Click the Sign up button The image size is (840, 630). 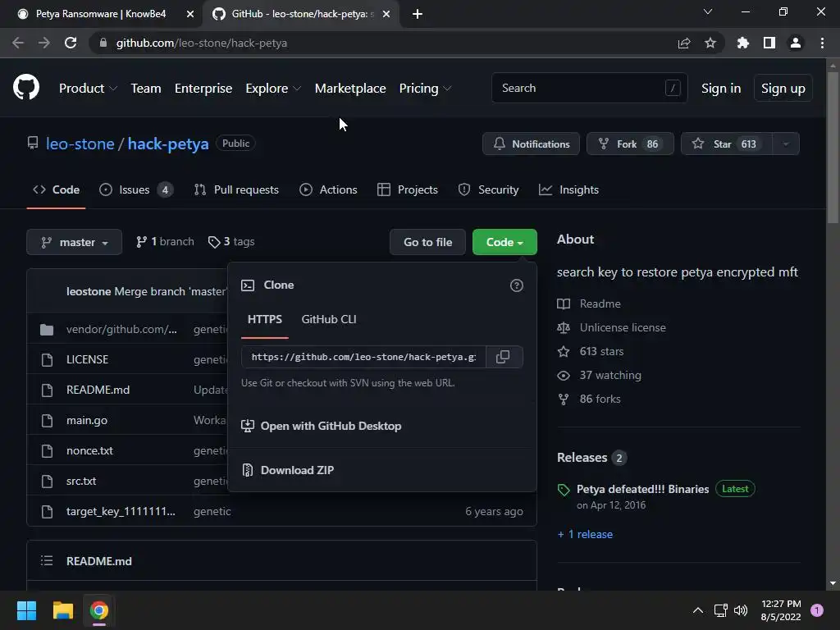click(783, 89)
